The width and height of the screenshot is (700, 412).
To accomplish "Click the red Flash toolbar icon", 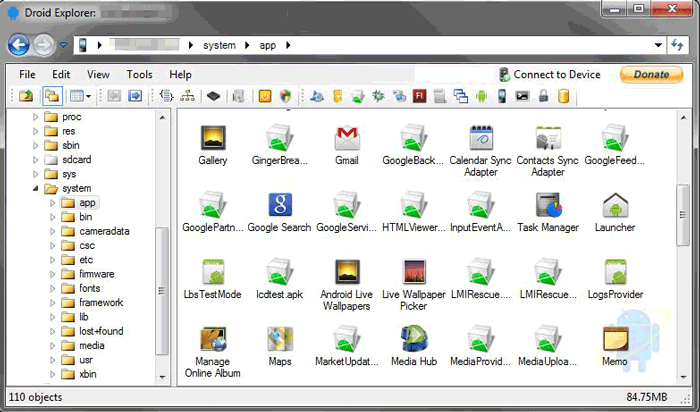I will (x=419, y=96).
